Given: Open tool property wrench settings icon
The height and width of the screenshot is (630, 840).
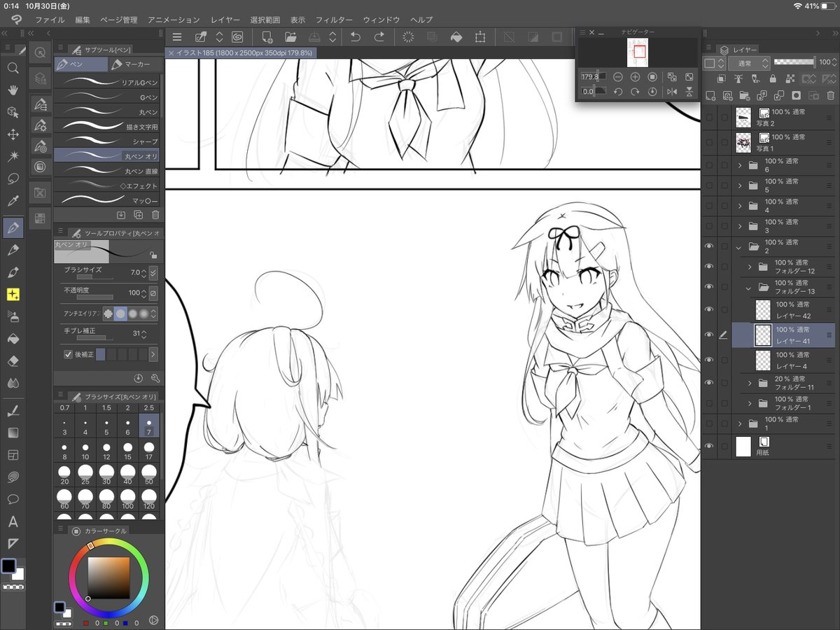Looking at the screenshot, I should pyautogui.click(x=155, y=378).
